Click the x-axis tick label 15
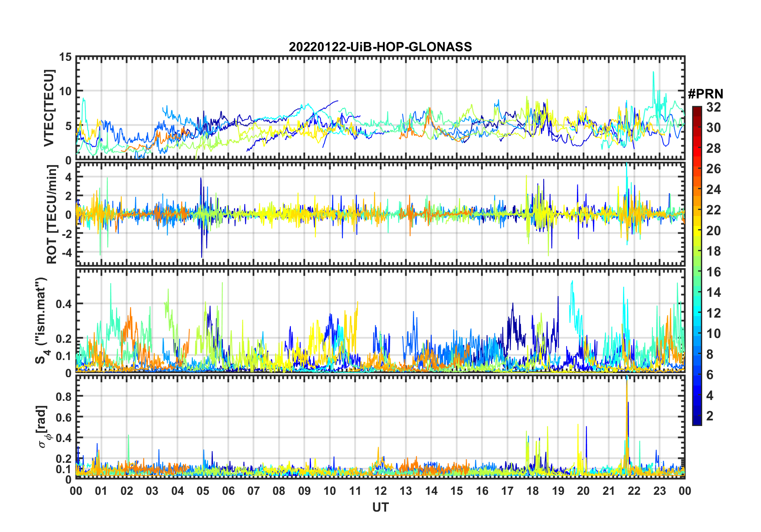This screenshot has width=761, height=532. point(457,491)
